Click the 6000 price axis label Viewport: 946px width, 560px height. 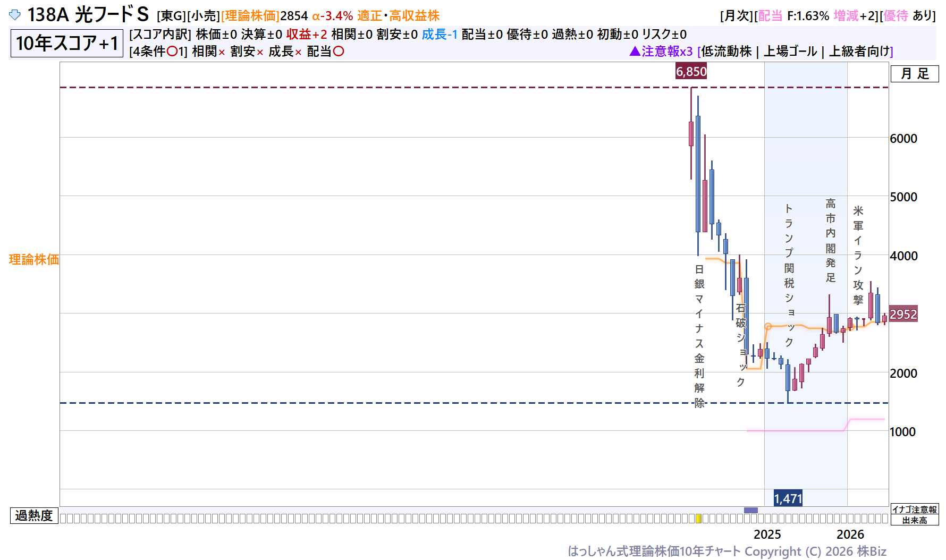[903, 138]
